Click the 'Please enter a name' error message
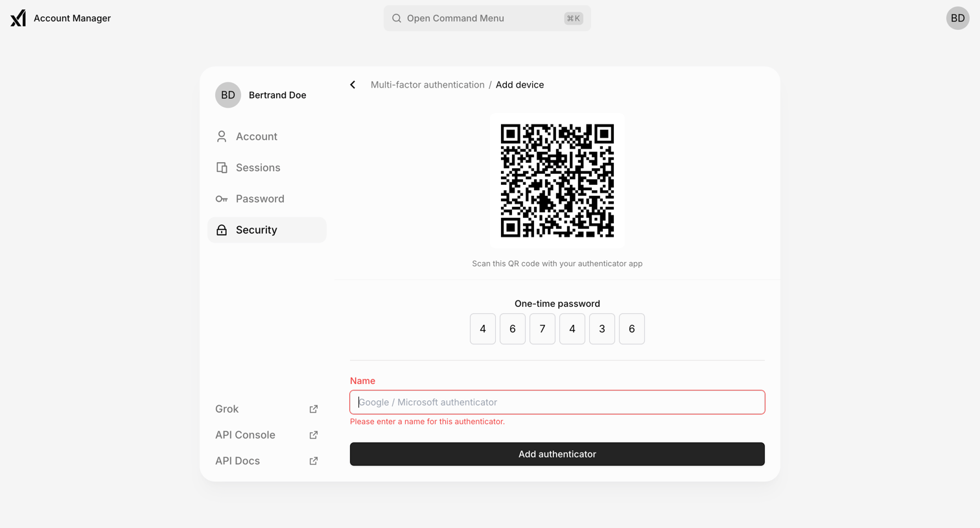Image resolution: width=980 pixels, height=528 pixels. pos(427,422)
